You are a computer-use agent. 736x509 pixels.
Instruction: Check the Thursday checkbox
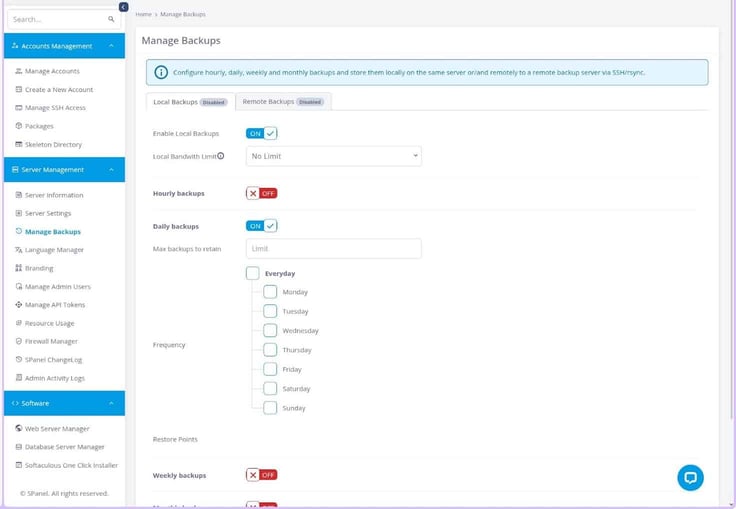(270, 350)
